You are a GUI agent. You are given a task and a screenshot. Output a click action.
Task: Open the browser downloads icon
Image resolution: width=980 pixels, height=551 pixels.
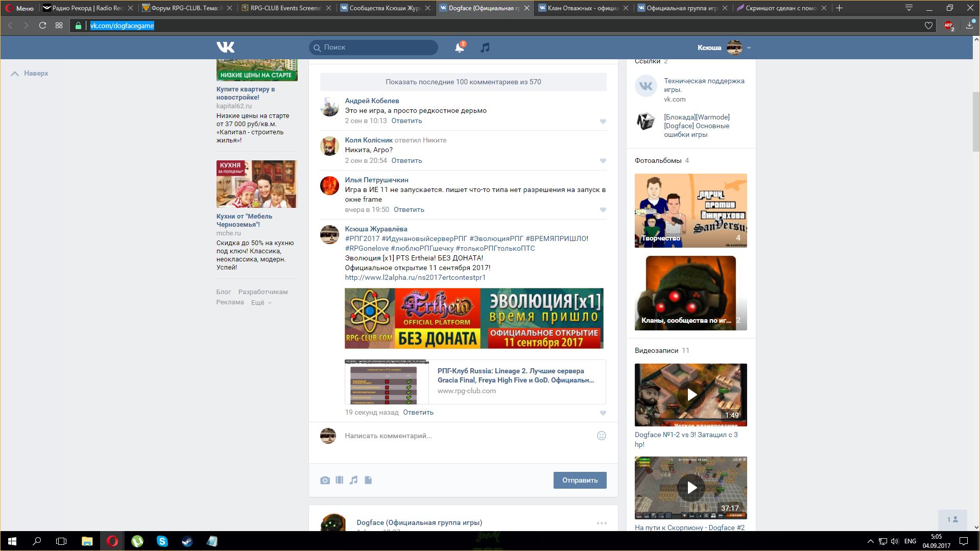[970, 26]
